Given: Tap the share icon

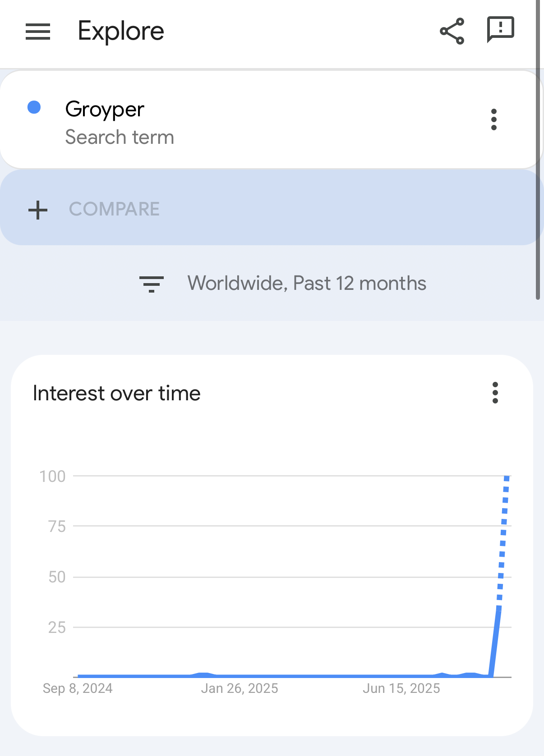Looking at the screenshot, I should [x=452, y=31].
